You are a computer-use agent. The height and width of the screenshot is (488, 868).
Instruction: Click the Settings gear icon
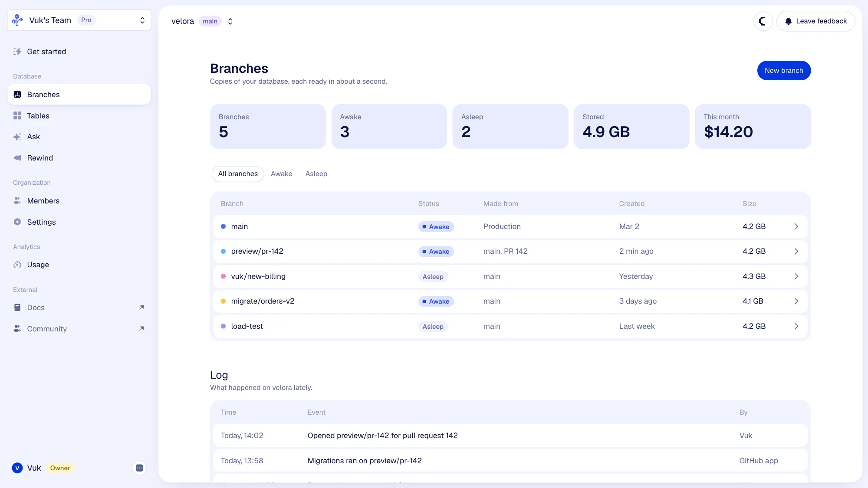tap(17, 222)
